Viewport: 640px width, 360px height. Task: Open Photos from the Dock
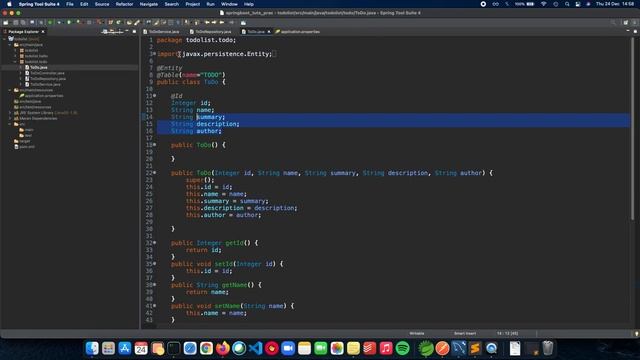[x=337, y=348]
